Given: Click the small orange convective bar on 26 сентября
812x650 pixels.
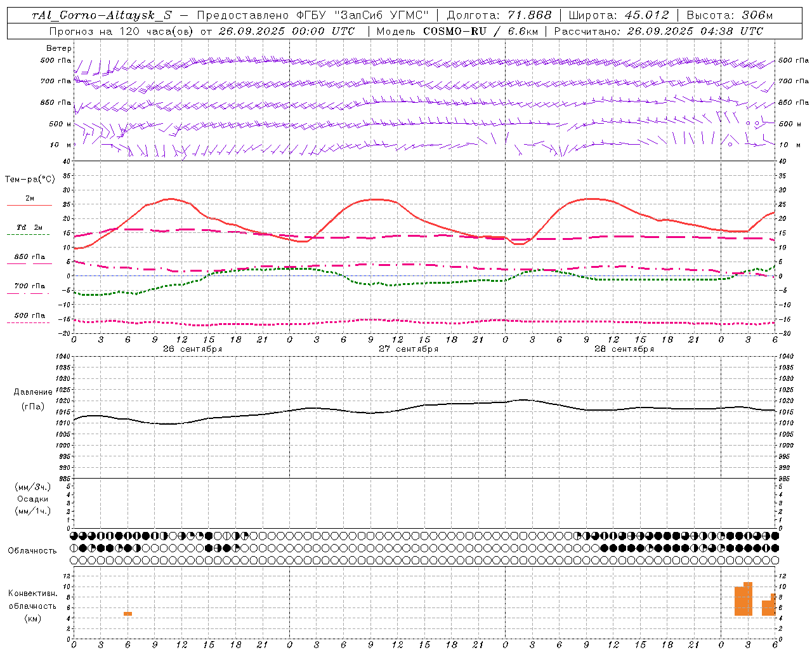Looking at the screenshot, I should point(128,614).
